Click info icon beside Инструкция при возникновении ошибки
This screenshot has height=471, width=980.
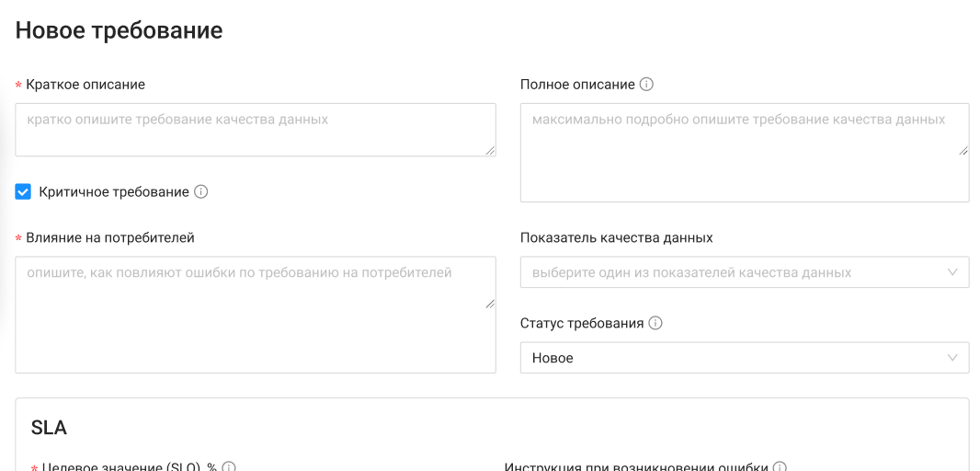780,467
